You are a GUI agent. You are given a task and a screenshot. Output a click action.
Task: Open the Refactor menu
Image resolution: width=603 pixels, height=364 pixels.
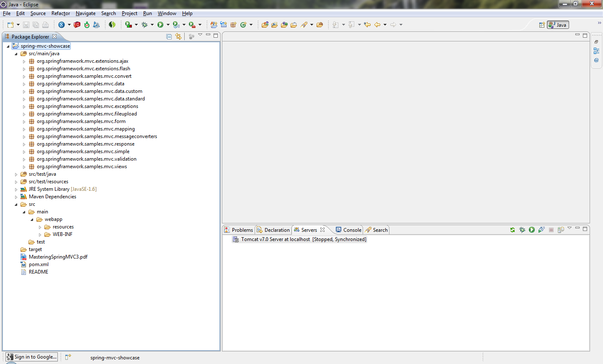click(60, 13)
